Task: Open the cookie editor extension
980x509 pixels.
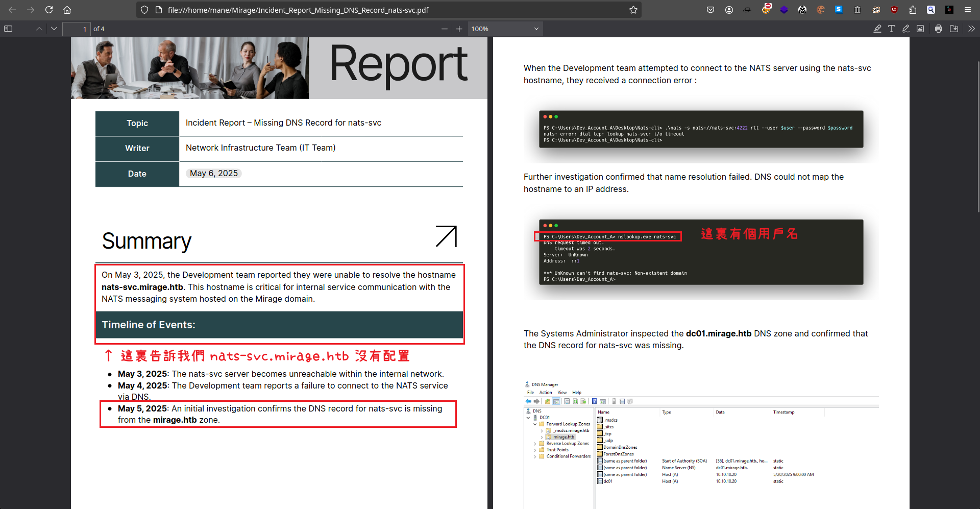Action: coord(821,10)
